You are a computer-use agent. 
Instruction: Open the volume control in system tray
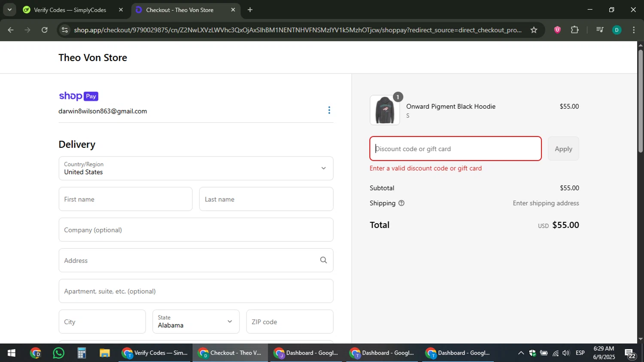pos(566,353)
